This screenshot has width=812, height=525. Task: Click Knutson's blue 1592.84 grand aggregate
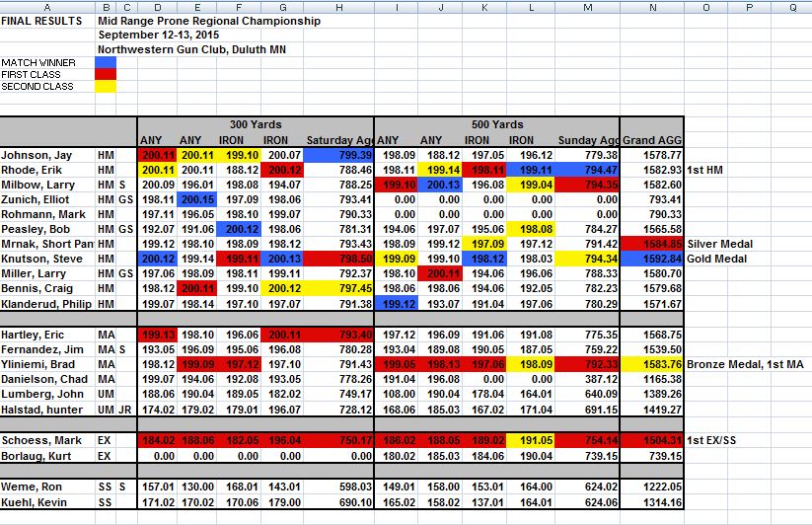(652, 259)
